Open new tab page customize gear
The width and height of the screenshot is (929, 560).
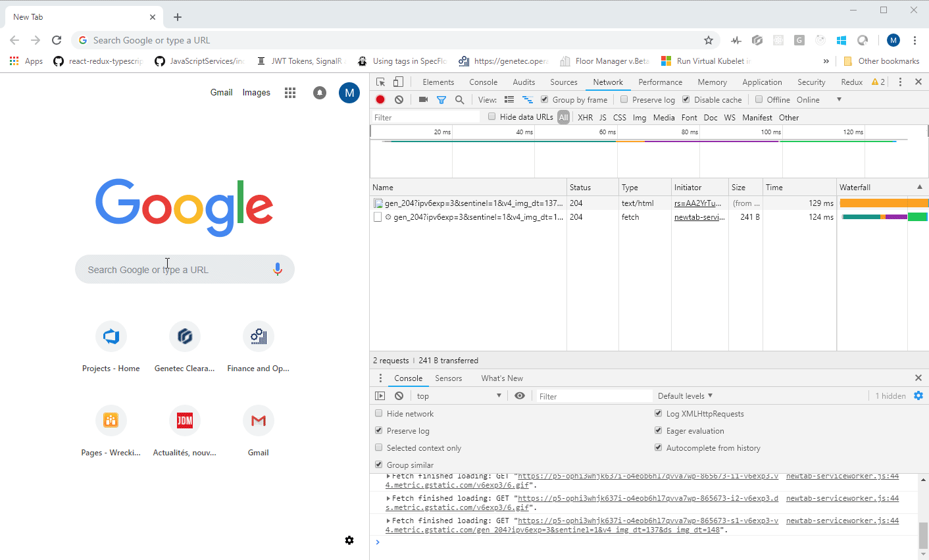(349, 540)
